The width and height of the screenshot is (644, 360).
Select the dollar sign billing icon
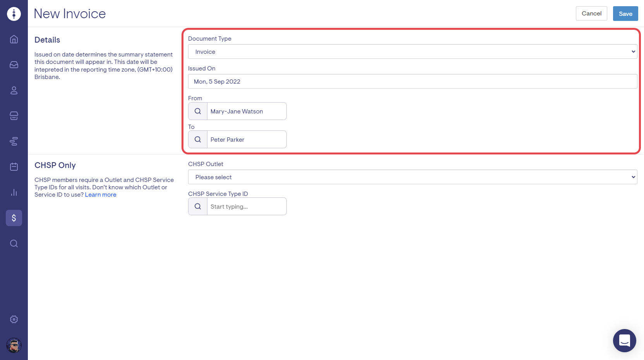(x=14, y=218)
